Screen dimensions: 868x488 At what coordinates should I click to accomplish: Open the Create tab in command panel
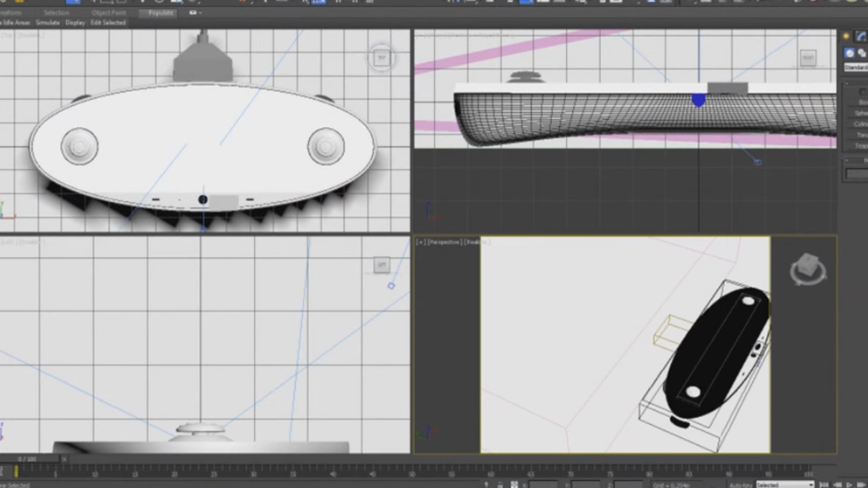point(846,36)
